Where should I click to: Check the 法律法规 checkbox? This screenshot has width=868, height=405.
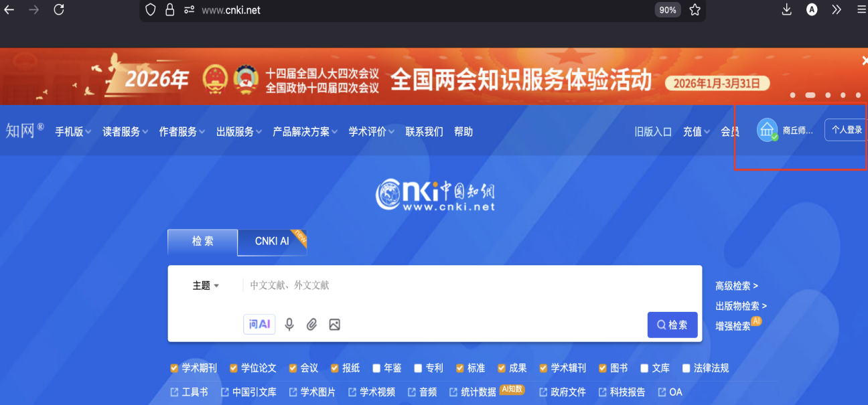(686, 368)
